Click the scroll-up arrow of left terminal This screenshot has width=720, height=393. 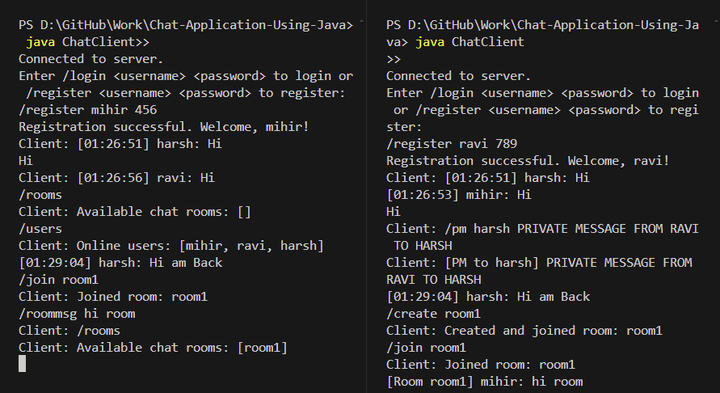coord(361,21)
